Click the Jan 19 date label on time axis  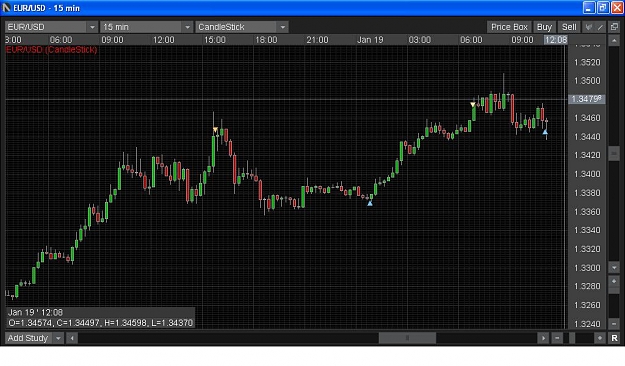point(370,39)
